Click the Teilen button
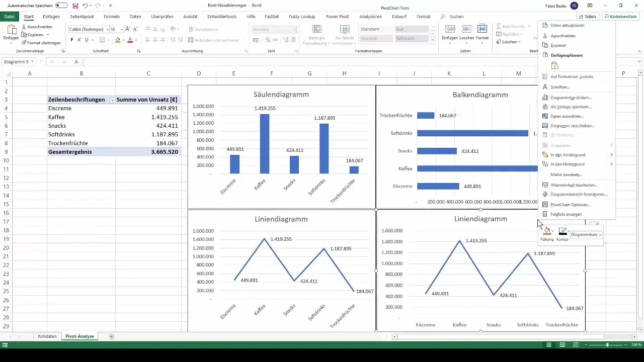Viewport: 644px width, 362px height. coord(587,17)
